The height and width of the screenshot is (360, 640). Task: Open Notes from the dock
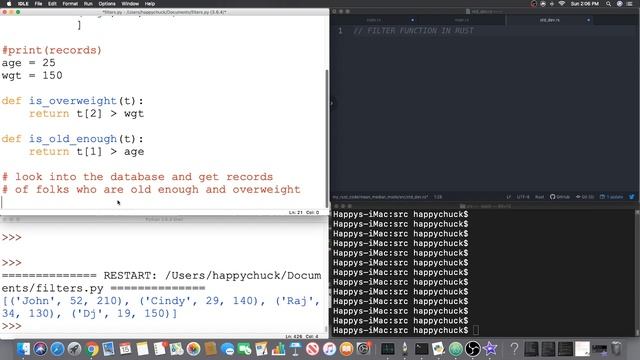pyautogui.click(x=142, y=349)
